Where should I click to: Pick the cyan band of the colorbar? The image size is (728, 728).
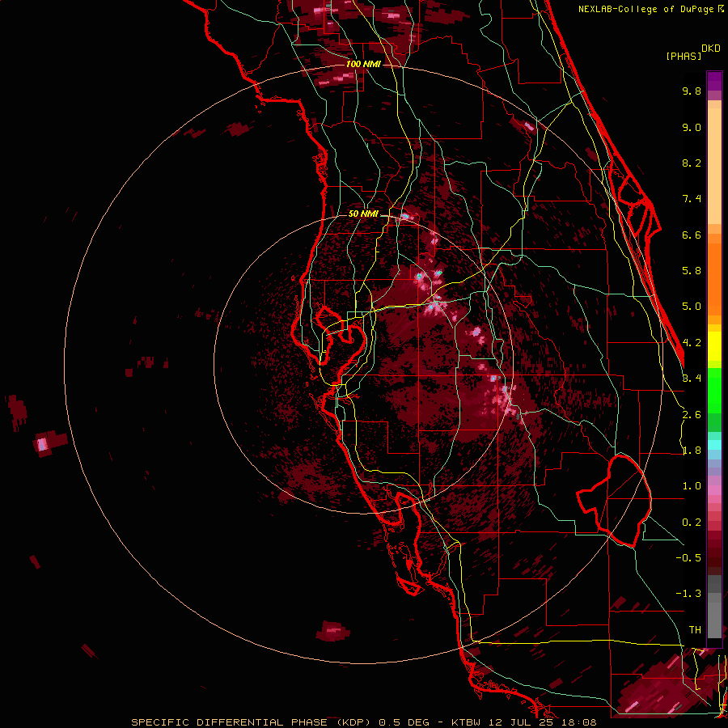(x=714, y=444)
